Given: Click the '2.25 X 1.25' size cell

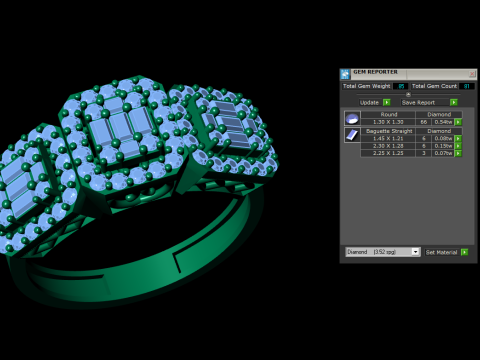Looking at the screenshot, I should point(388,153).
